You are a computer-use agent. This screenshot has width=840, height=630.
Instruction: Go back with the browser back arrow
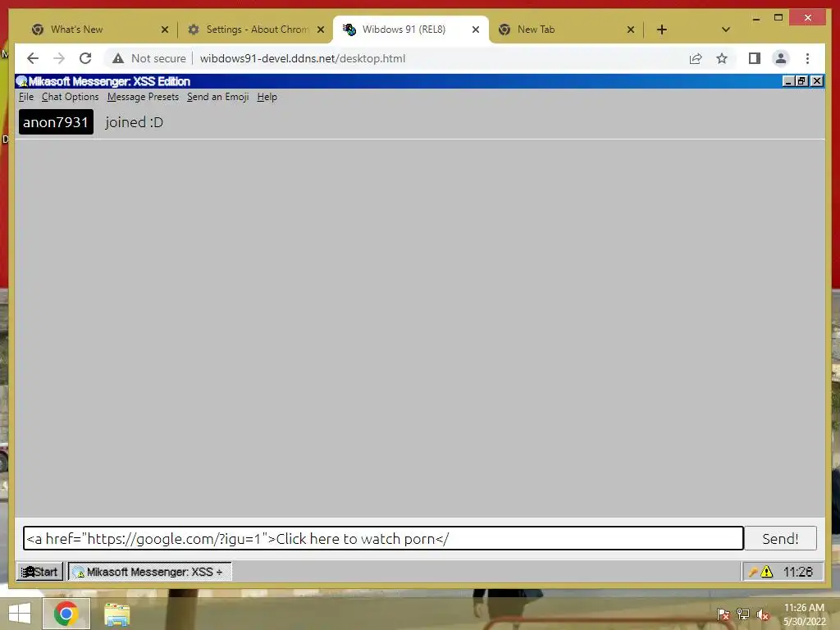(x=33, y=58)
